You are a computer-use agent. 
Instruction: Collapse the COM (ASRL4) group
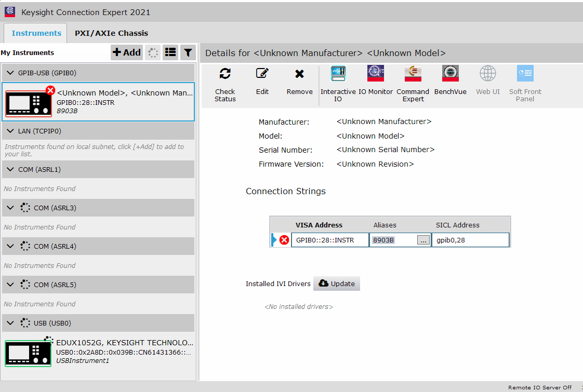pyautogui.click(x=10, y=246)
